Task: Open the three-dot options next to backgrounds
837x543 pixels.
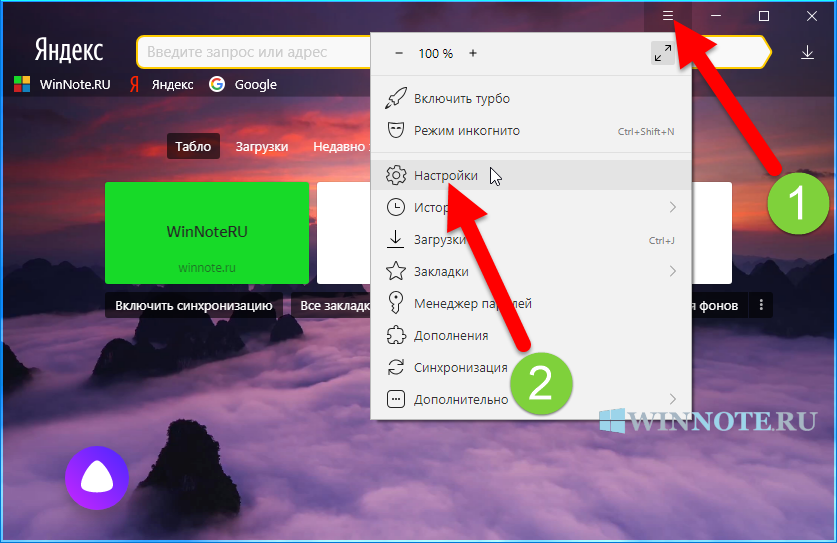Action: (x=761, y=305)
